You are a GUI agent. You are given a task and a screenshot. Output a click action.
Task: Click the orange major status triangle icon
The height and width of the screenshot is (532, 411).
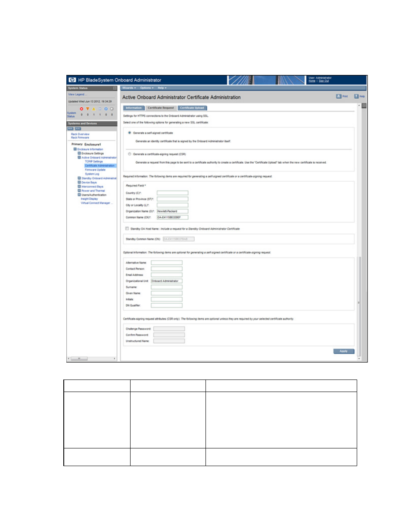[x=87, y=109]
